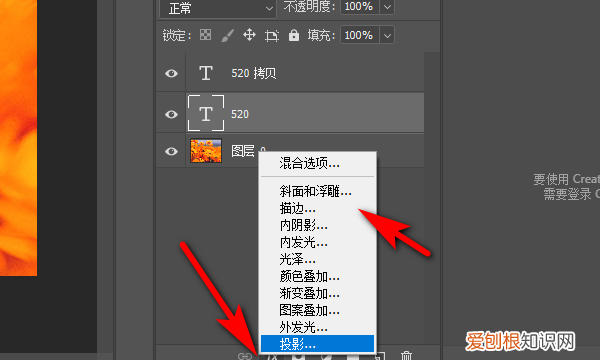Choose 光泽 satin effect
The image size is (600, 360).
pyautogui.click(x=298, y=259)
